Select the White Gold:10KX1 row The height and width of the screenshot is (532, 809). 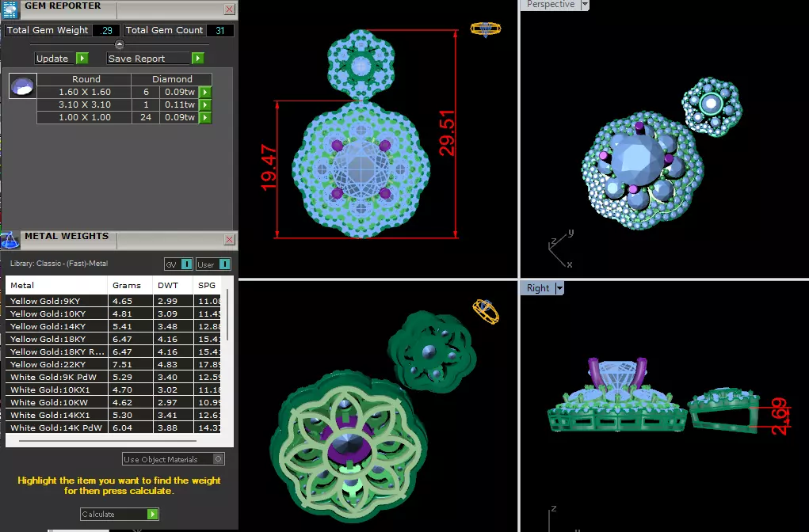(x=113, y=389)
